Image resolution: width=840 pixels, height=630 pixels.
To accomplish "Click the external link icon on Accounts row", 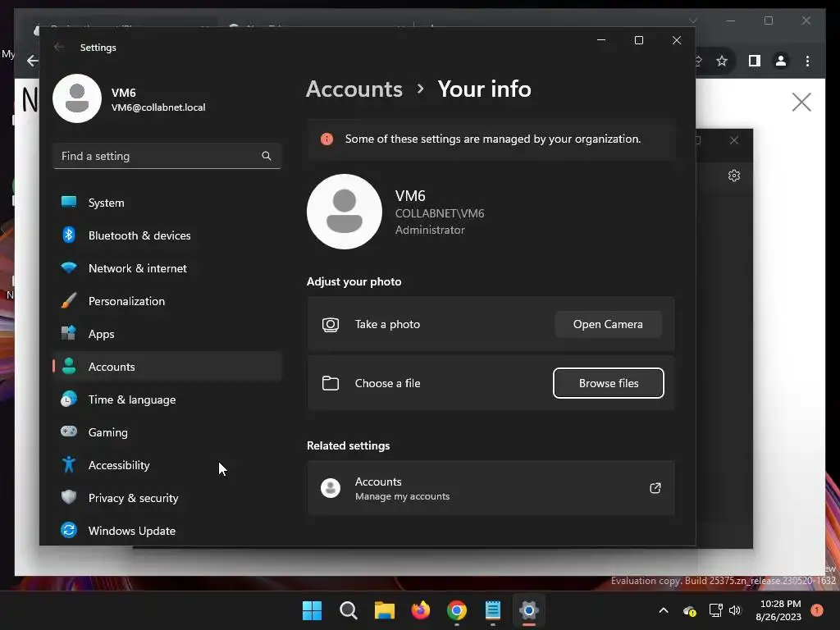I will (x=655, y=488).
